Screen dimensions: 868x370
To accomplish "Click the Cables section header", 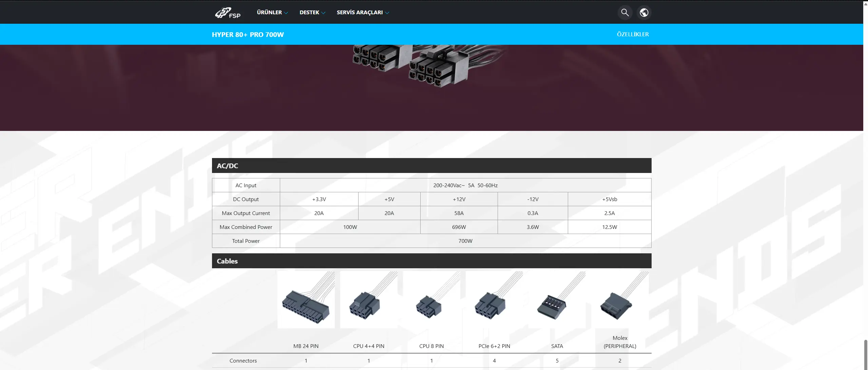I will pos(431,261).
